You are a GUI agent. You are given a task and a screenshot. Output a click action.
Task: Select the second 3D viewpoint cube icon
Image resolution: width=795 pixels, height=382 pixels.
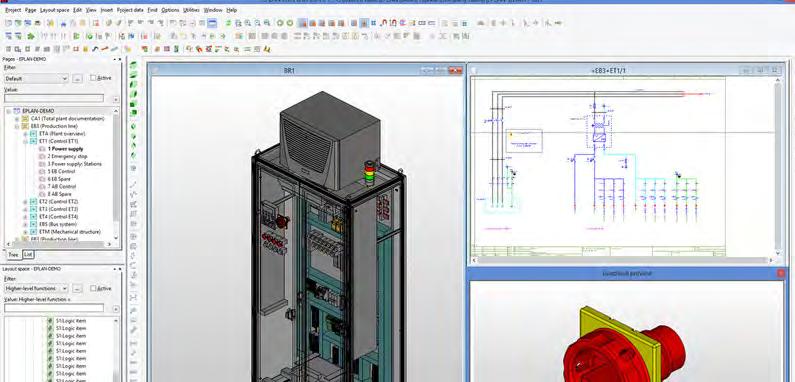[x=133, y=75]
